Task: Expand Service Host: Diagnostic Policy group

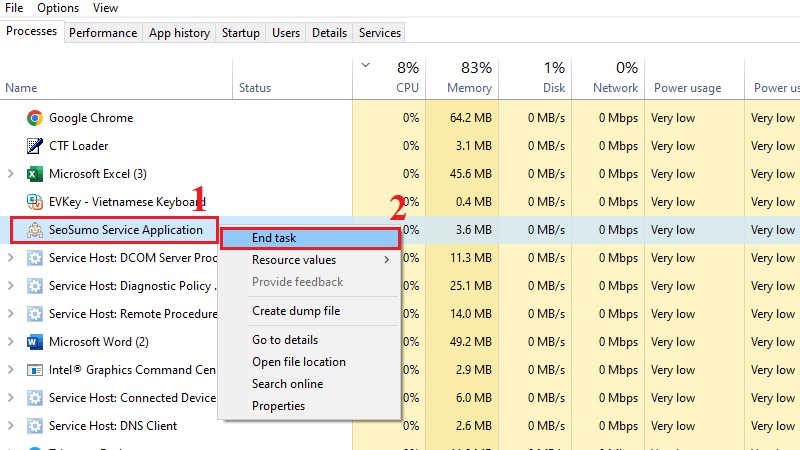Action: [11, 286]
